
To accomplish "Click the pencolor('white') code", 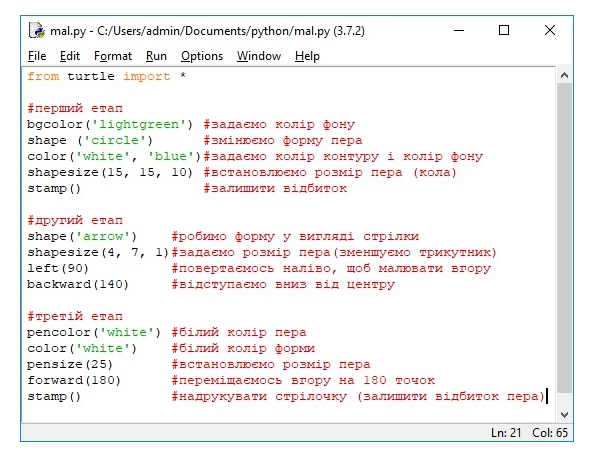I will 94,332.
